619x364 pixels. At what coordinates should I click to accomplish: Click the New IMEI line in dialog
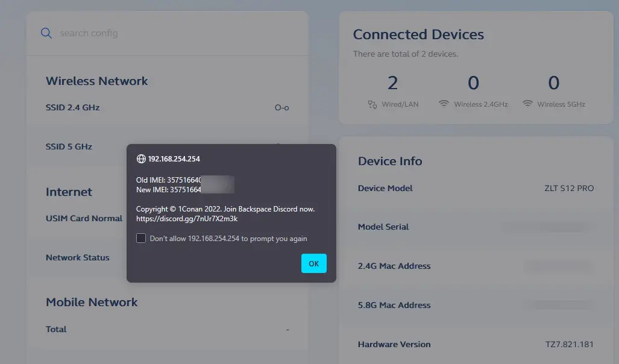[x=169, y=189]
